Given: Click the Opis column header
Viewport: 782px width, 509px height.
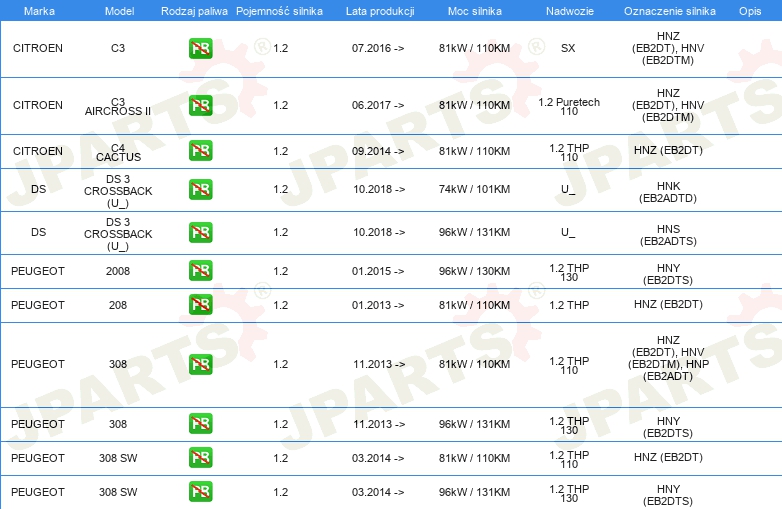Looking at the screenshot, I should [x=749, y=10].
